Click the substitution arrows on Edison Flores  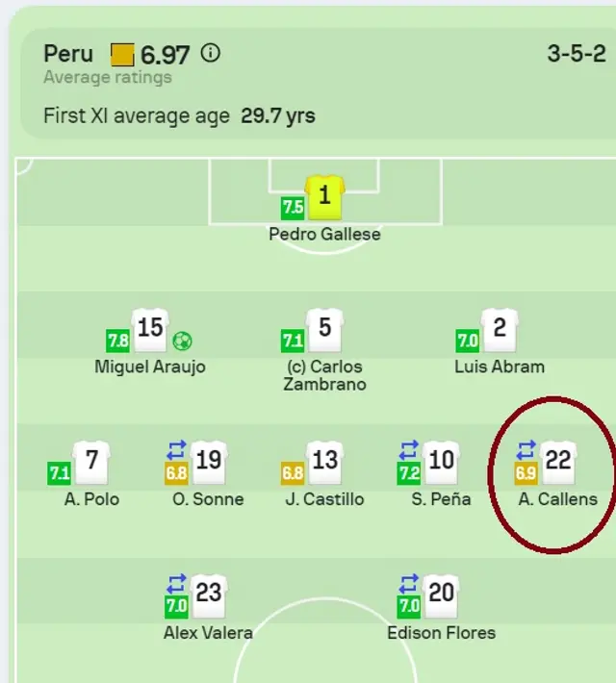409,583
